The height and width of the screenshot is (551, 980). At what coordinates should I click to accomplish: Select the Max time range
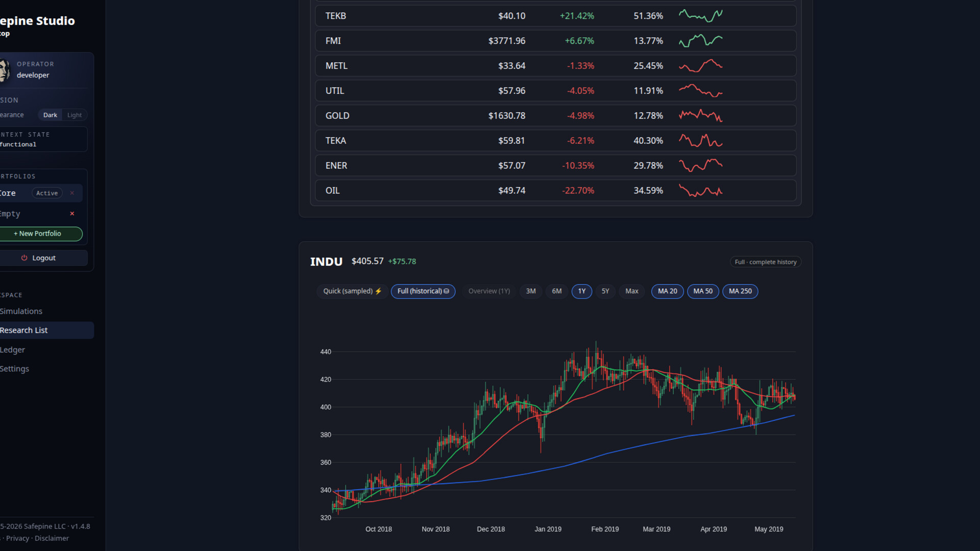click(632, 291)
